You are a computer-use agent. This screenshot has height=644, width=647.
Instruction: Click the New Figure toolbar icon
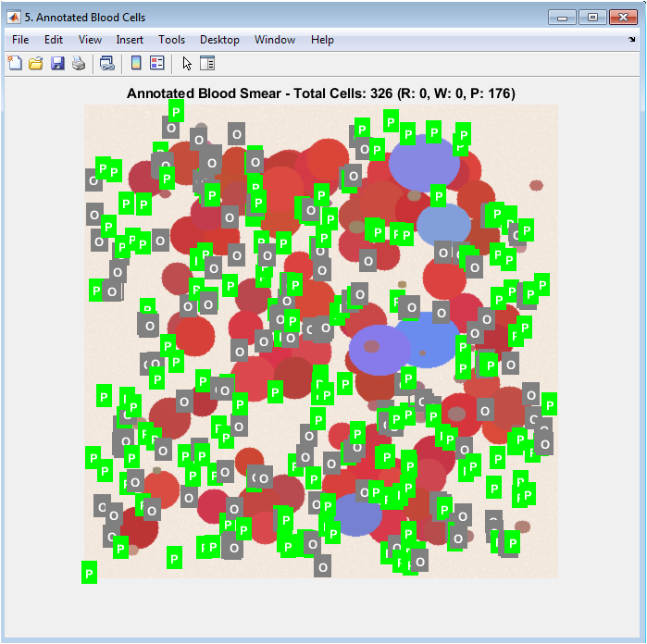(15, 63)
